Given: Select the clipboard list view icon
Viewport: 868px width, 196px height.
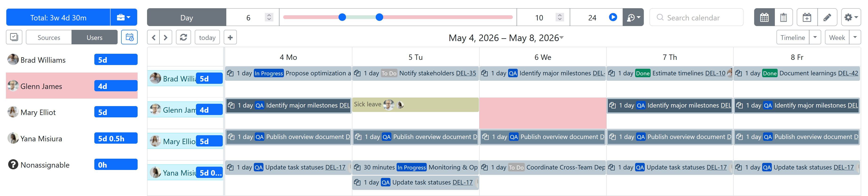Looking at the screenshot, I should 783,17.
